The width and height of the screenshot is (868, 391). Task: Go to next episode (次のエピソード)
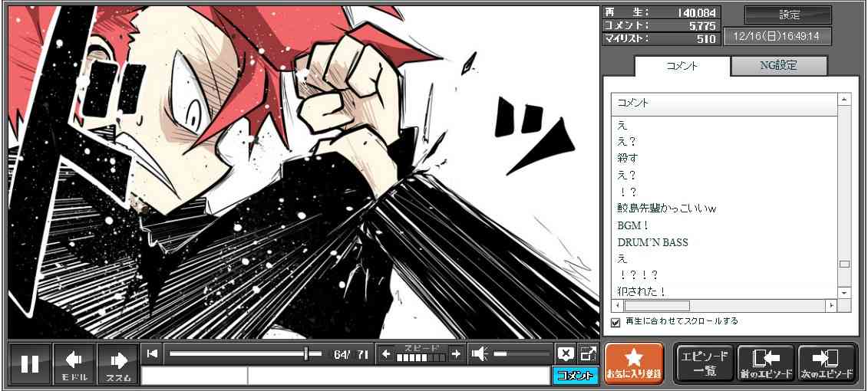coord(827,363)
